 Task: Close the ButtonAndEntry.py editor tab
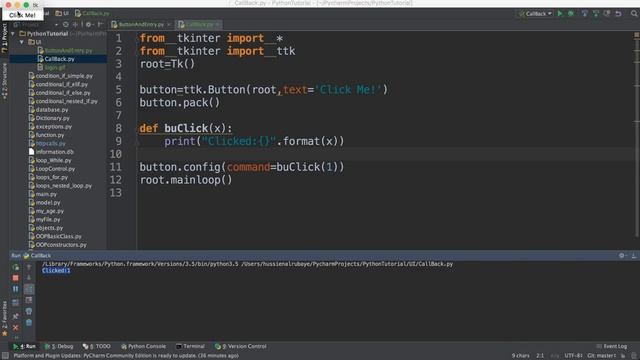click(169, 24)
